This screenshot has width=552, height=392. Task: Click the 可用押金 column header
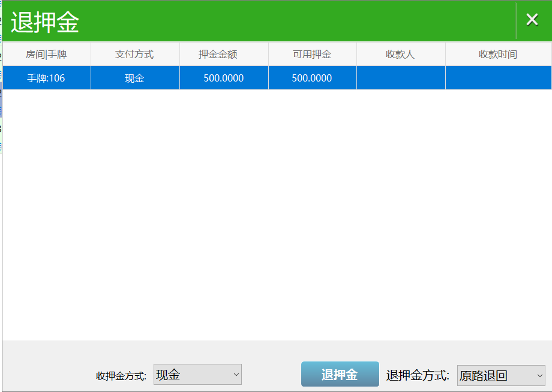(313, 54)
